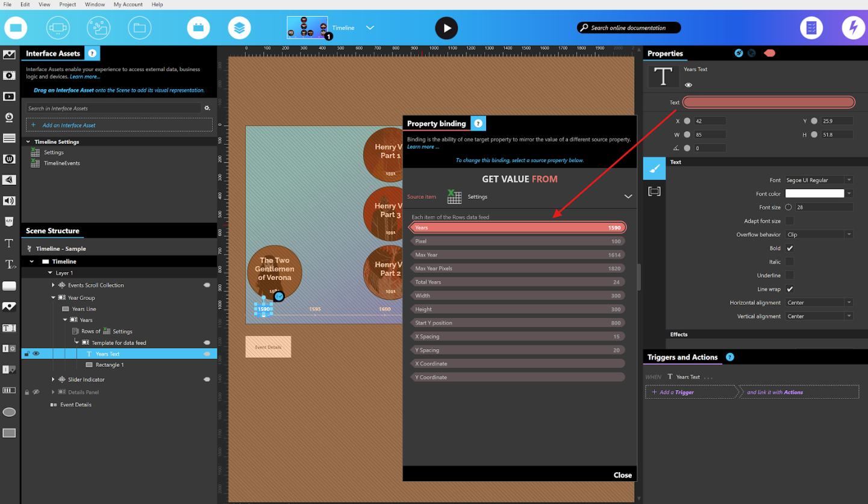Open the Layers panel from the top toolbar
Viewport: 868px width, 504px height.
click(239, 28)
